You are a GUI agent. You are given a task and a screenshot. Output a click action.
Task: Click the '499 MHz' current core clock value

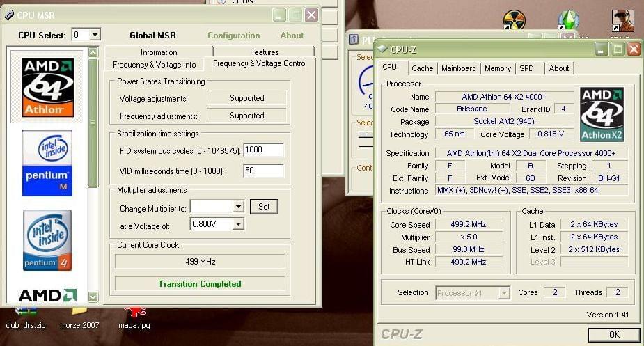[x=200, y=261]
